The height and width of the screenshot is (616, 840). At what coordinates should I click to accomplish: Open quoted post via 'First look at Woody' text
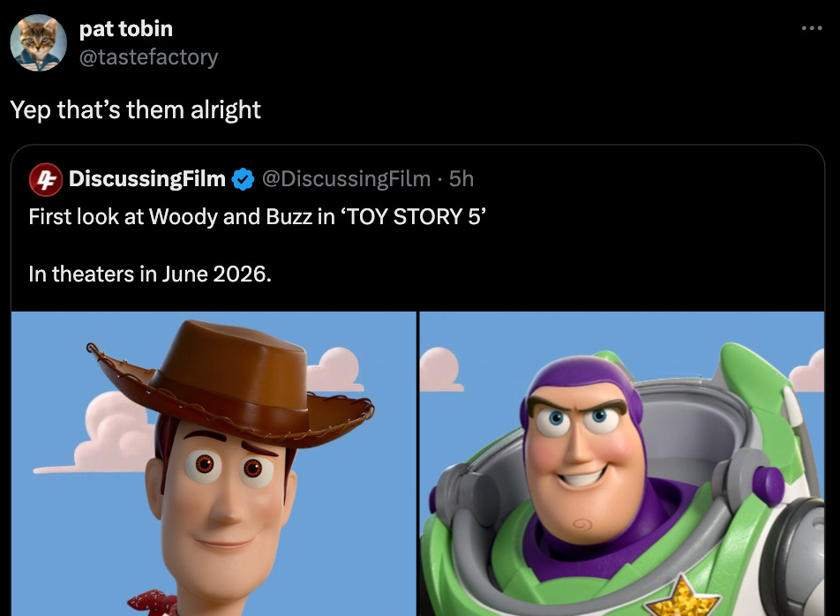point(257,217)
